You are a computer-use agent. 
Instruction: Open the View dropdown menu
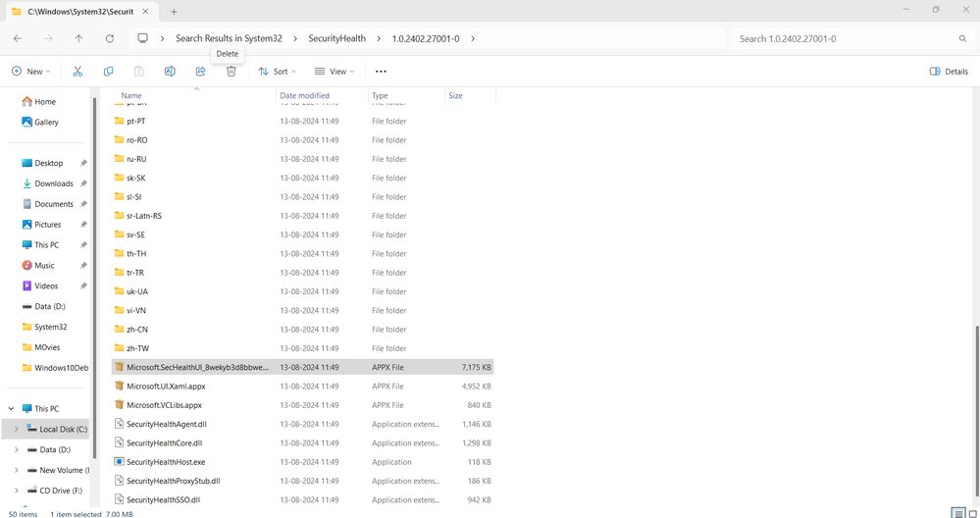335,72
